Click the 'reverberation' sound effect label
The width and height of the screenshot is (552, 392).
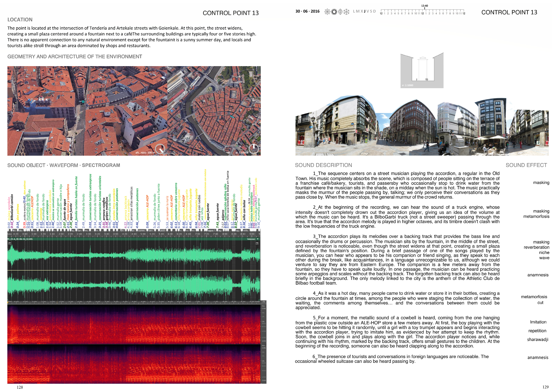pos(536,247)
